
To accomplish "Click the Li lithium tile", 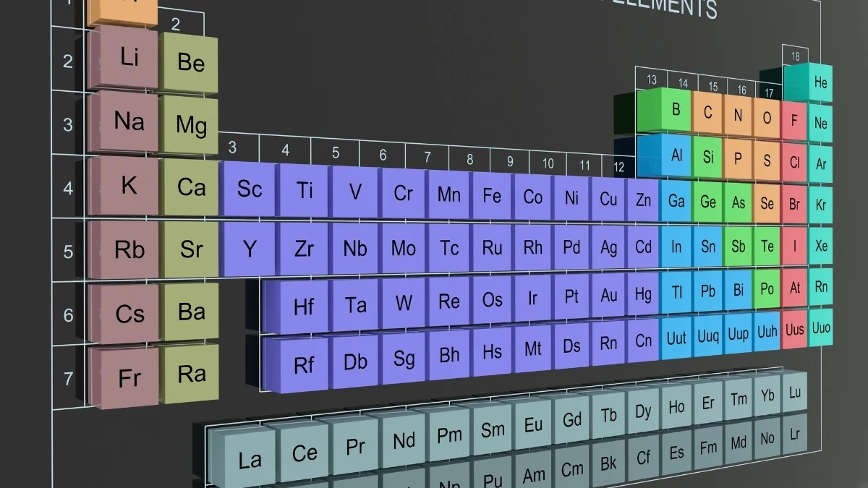I will coord(129,57).
